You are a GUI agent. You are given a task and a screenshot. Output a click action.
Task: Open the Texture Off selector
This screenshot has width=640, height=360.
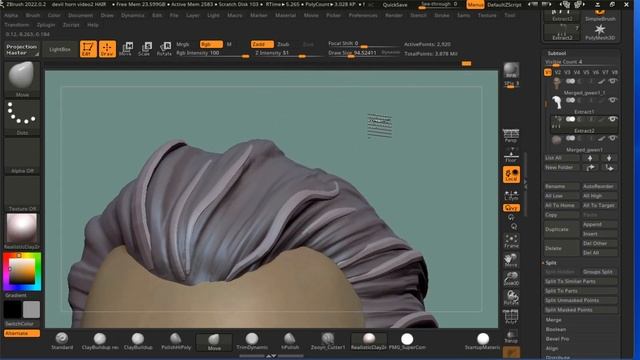[22, 193]
